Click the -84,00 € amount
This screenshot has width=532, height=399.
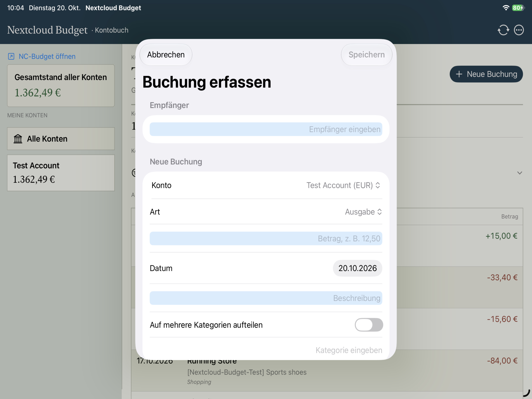click(x=502, y=361)
